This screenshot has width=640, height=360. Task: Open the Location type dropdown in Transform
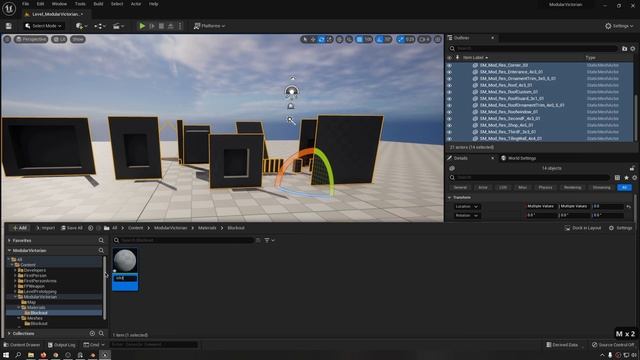coord(466,207)
